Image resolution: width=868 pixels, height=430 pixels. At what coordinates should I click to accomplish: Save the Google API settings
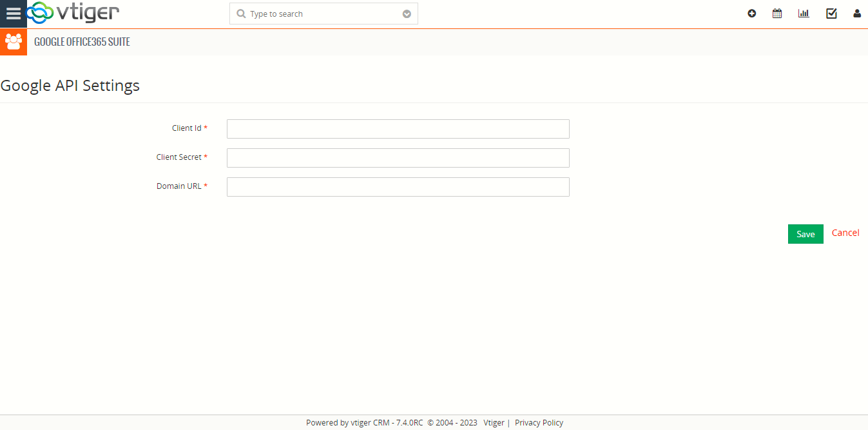point(805,234)
